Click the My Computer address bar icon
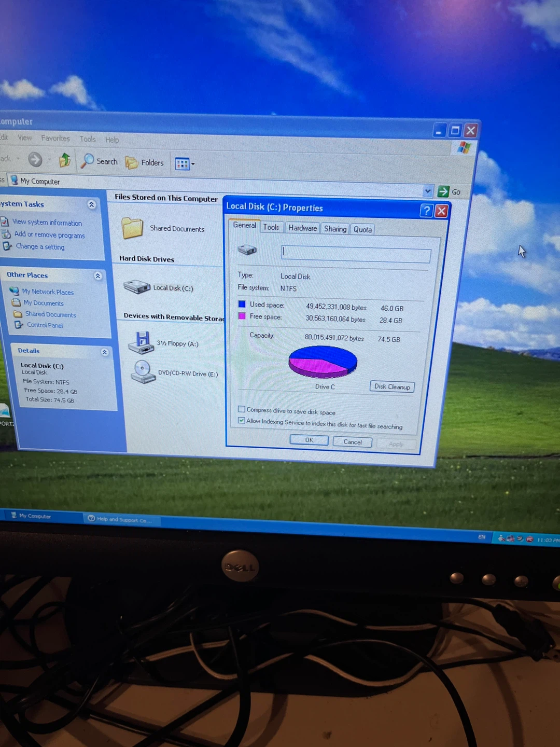Viewport: 560px width, 747px height. pos(15,180)
